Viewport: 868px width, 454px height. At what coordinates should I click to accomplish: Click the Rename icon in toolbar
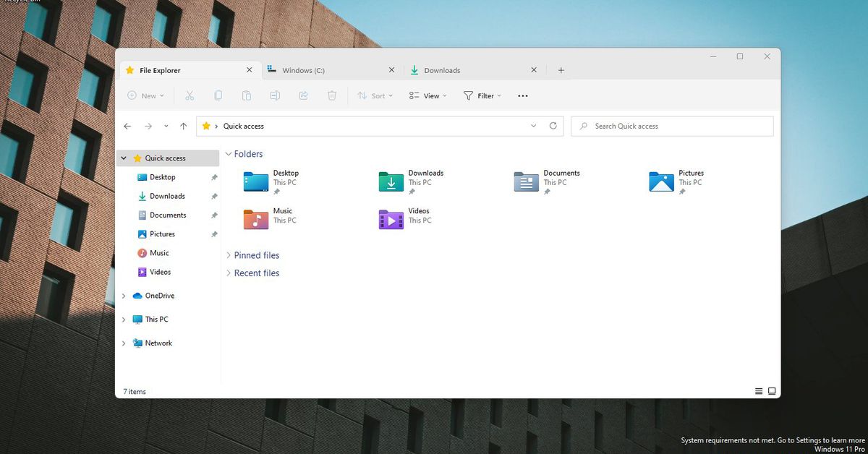[275, 95]
